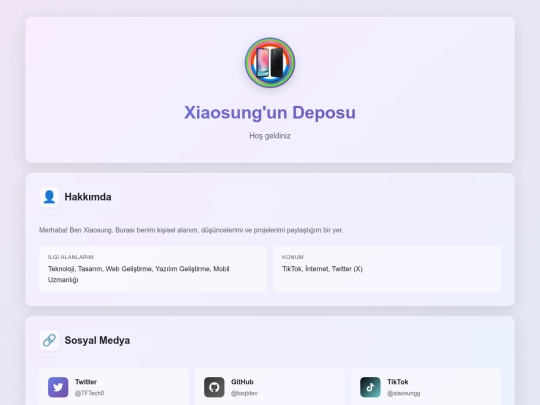Click the phone avatar profile picture
The height and width of the screenshot is (405, 540).
tap(270, 62)
